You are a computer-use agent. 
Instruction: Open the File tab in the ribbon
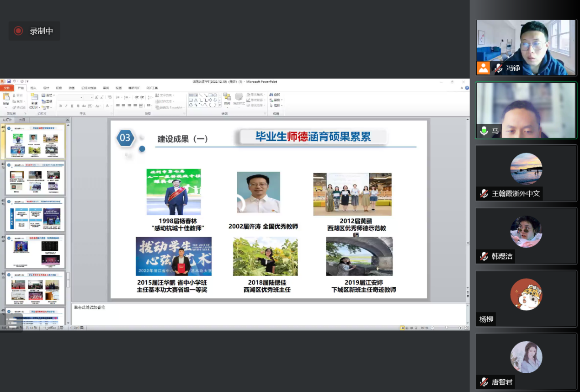pyautogui.click(x=6, y=88)
